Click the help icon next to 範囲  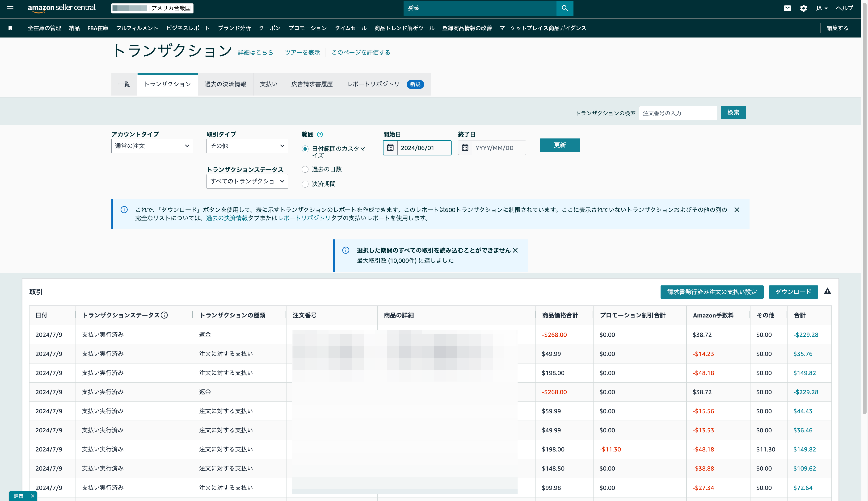tap(320, 134)
